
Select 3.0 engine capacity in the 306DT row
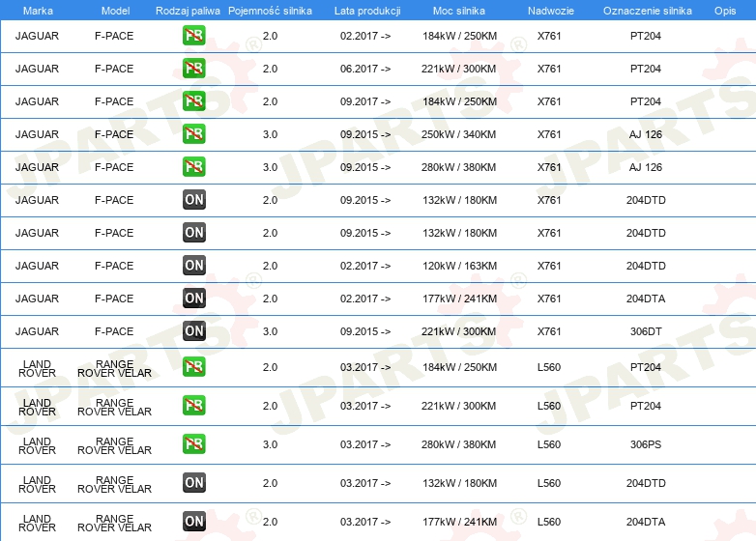click(x=270, y=331)
